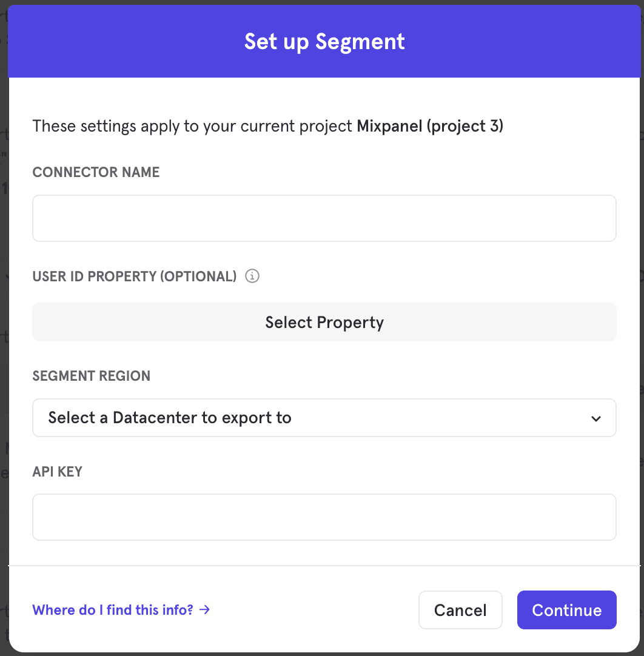Open the datacenter export dropdown via its chevron
Viewport: 644px width, 656px height.
(596, 418)
